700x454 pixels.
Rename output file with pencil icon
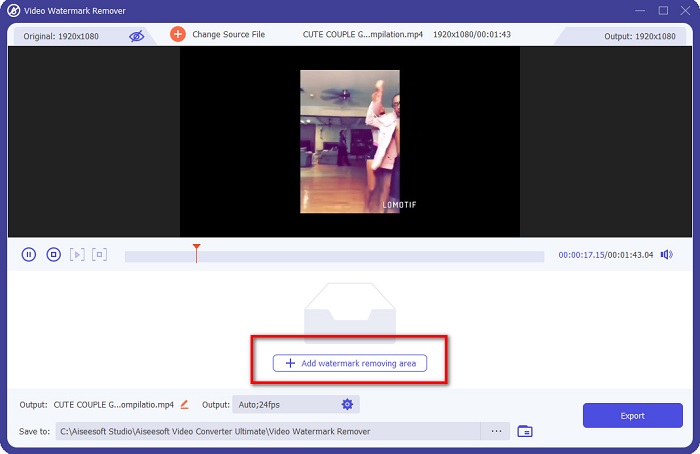(183, 404)
